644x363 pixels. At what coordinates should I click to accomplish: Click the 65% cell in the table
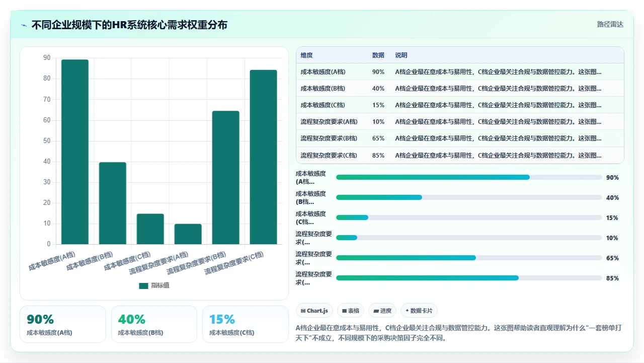(378, 138)
